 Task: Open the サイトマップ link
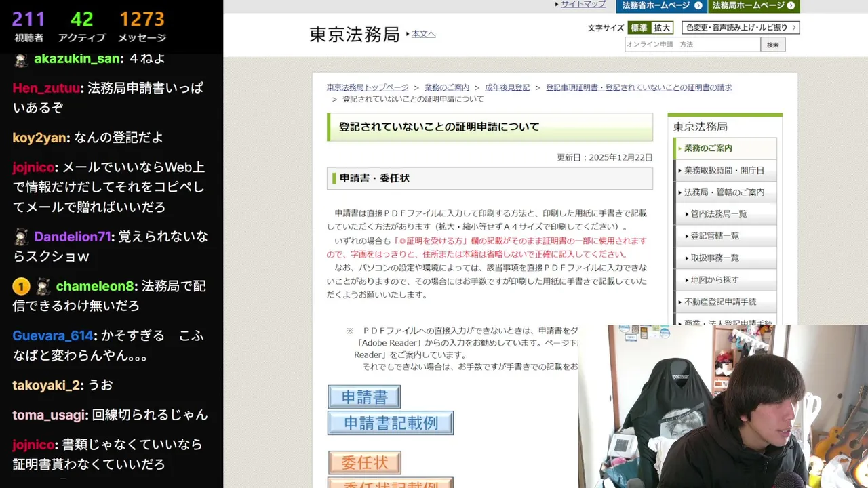point(583,4)
